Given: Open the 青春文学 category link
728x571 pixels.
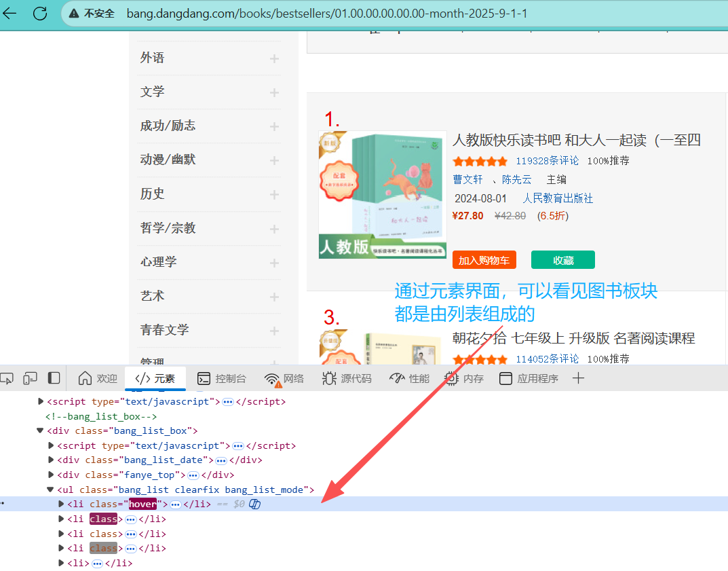Looking at the screenshot, I should [x=164, y=330].
